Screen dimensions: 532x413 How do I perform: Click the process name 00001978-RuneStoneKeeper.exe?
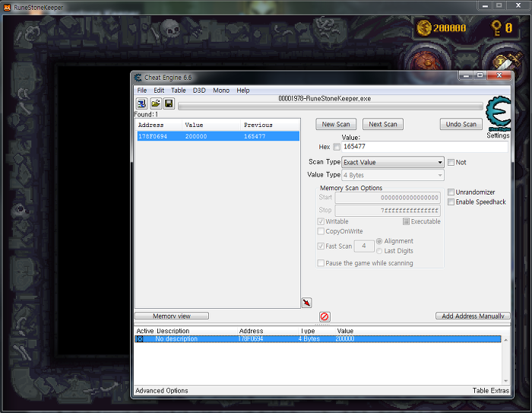pyautogui.click(x=325, y=99)
